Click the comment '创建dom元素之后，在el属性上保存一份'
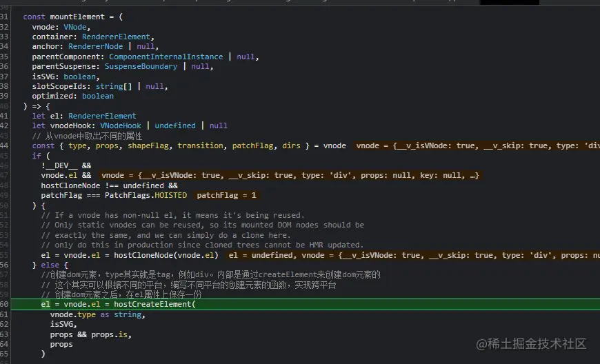This screenshot has width=600, height=364. (121, 294)
